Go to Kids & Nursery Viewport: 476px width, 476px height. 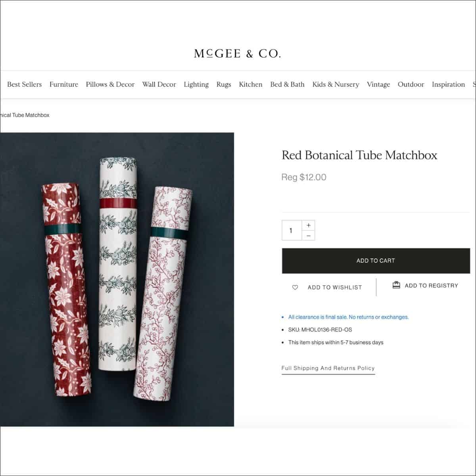point(336,84)
